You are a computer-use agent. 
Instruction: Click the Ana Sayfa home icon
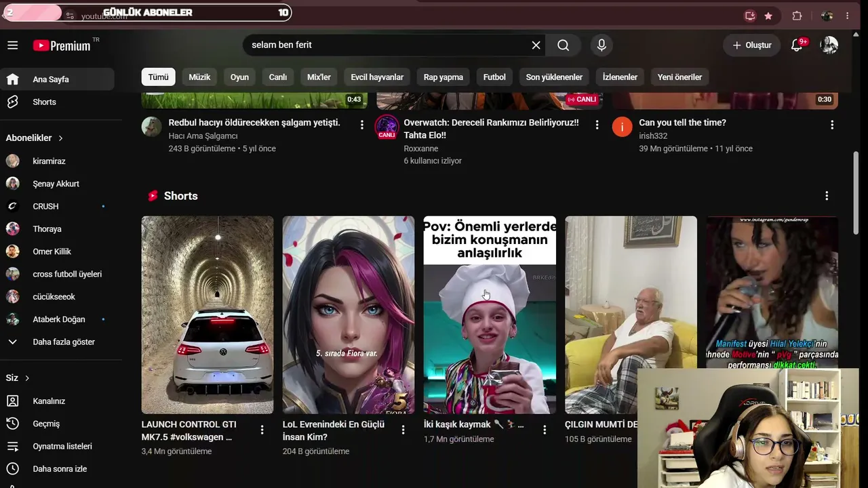click(12, 79)
